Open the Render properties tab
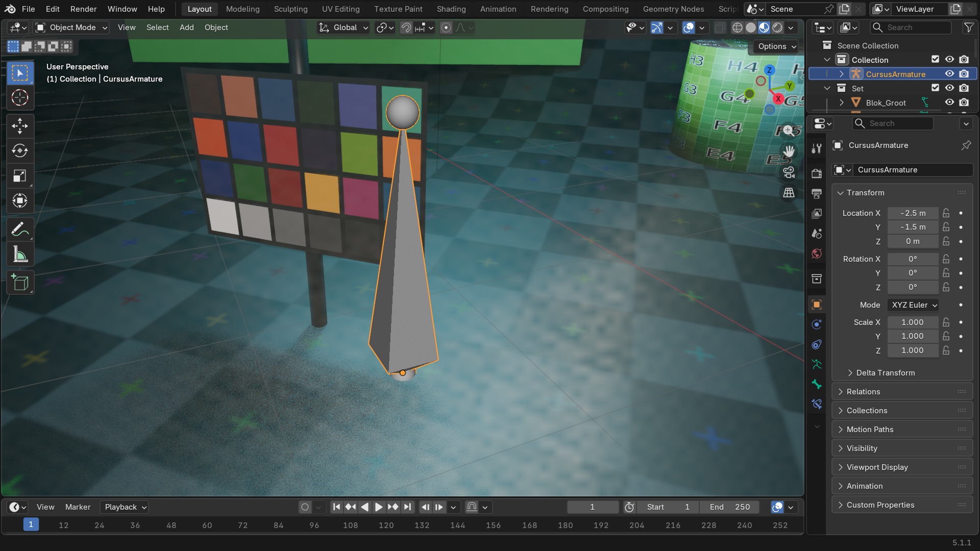980x551 pixels. (817, 173)
